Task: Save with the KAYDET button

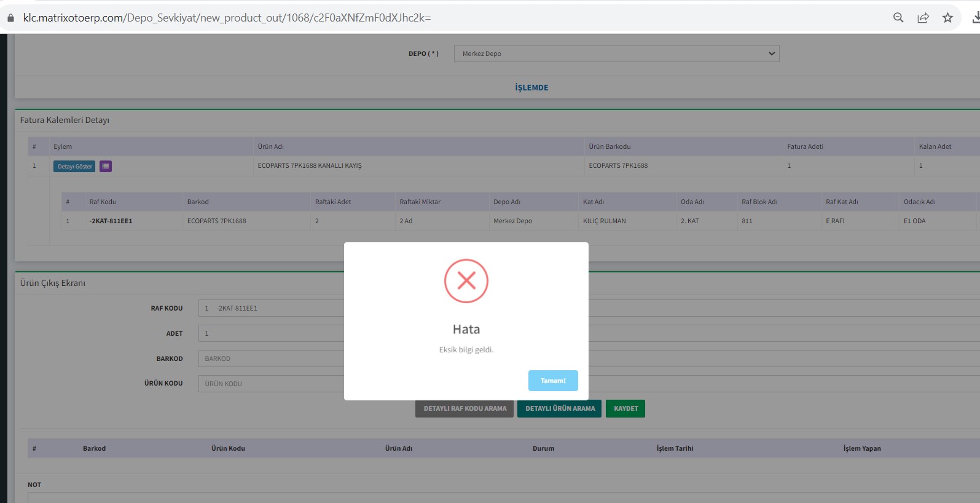Action: coord(625,409)
